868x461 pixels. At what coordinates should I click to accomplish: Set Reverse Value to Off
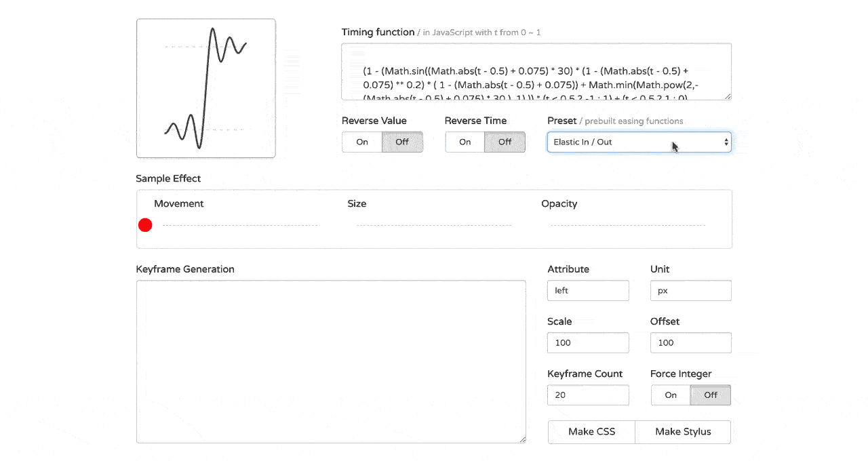click(x=402, y=142)
